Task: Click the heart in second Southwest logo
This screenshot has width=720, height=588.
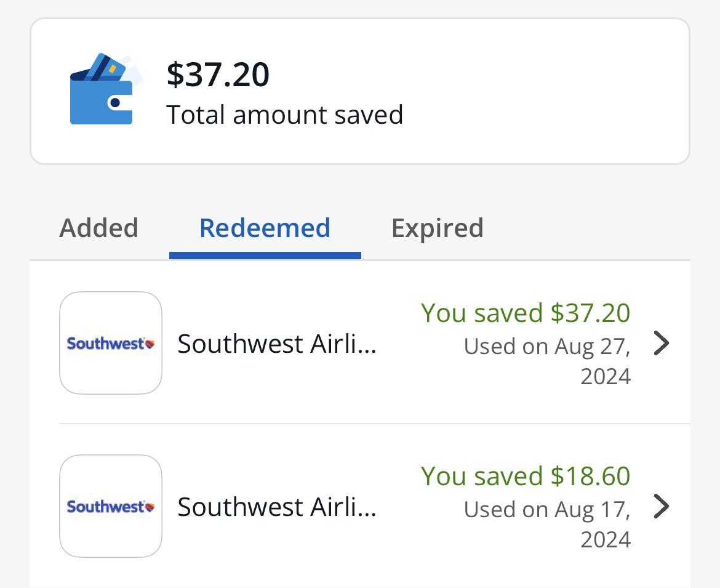Action: tap(150, 507)
